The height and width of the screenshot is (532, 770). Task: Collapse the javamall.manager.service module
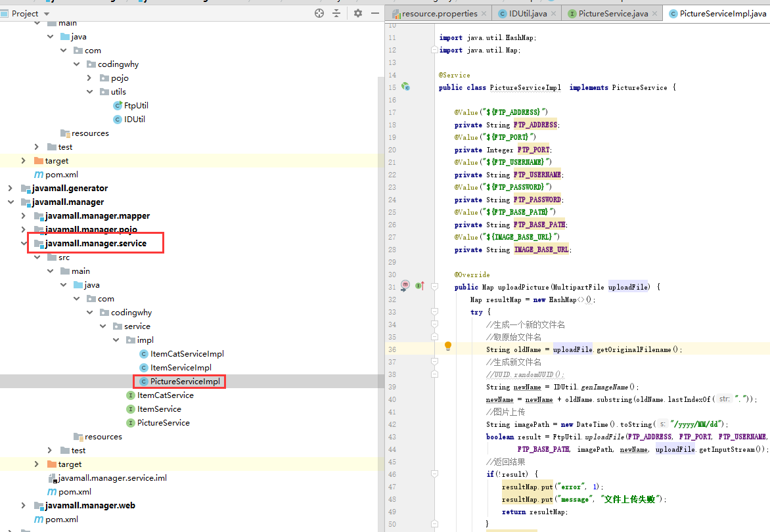pos(24,244)
